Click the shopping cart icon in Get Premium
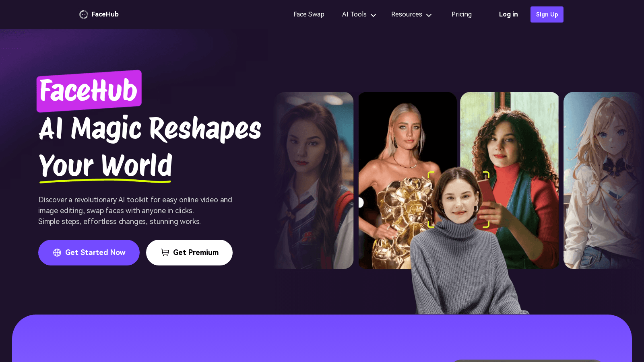 point(165,252)
